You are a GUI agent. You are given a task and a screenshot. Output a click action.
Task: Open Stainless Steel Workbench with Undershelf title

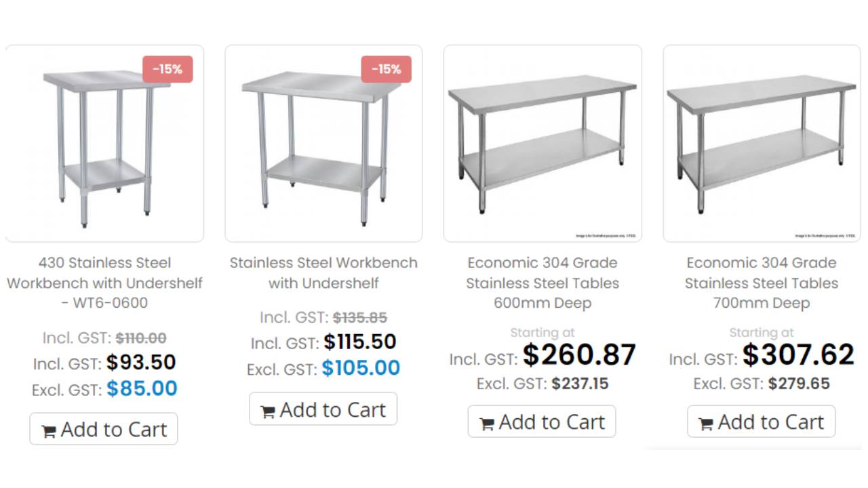tap(323, 272)
